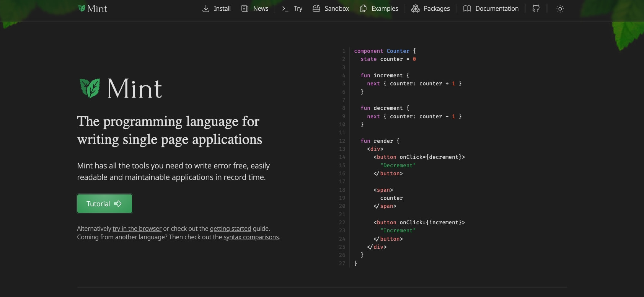Click line number 12 in code gutter
The height and width of the screenshot is (297, 644).
pos(342,141)
